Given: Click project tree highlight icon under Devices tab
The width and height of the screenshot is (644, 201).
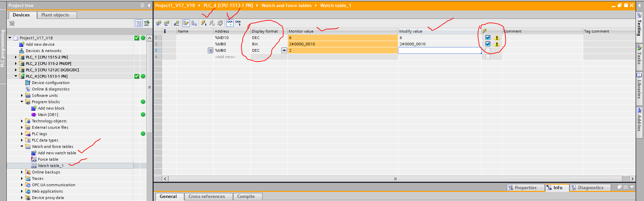Looking at the screenshot, I should coord(12,23).
